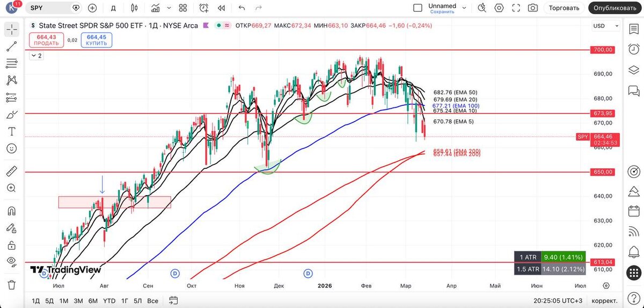Select the 6М date range

coord(93,300)
